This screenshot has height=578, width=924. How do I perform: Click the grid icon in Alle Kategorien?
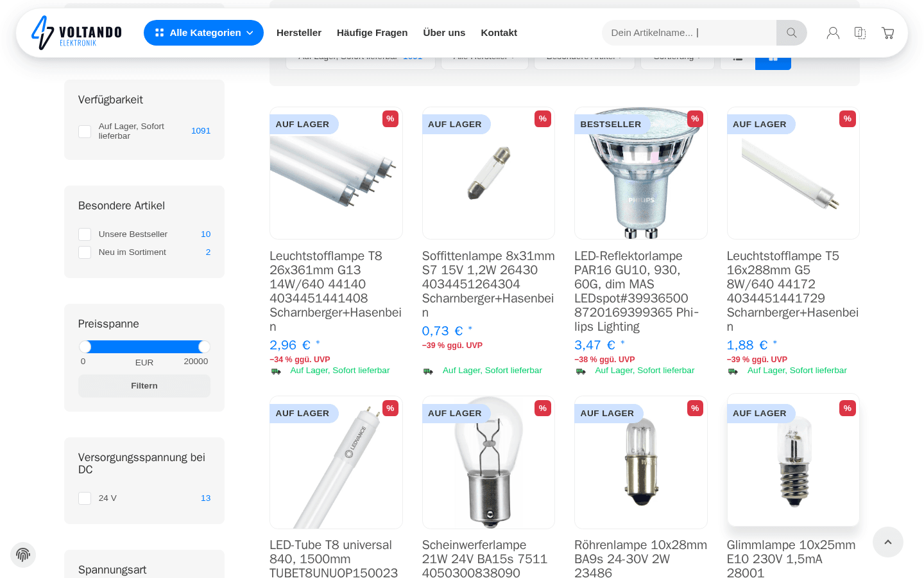click(160, 33)
